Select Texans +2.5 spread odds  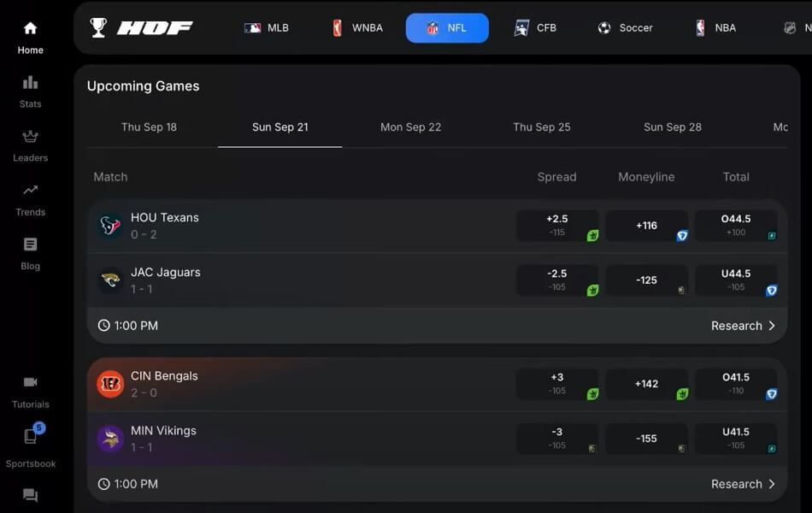click(556, 226)
